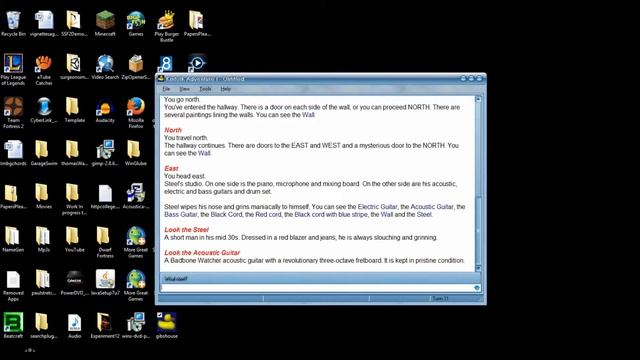Click the red 'North' command heading

[x=173, y=130]
